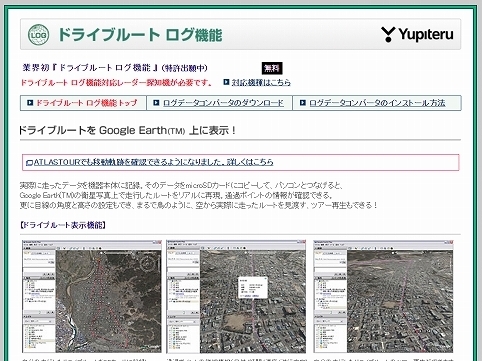Click the 【ドライブルート表示機能】 section label
The height and width of the screenshot is (361, 482).
click(x=63, y=225)
